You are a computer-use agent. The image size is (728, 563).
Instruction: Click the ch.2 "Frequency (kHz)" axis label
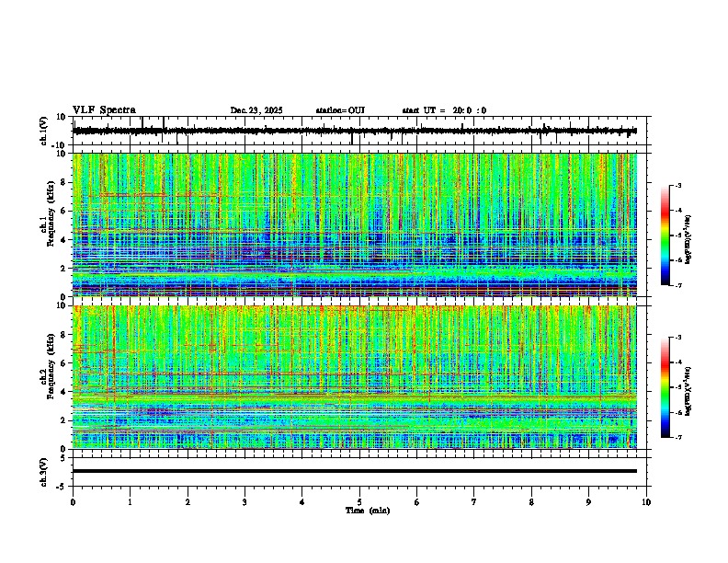[51, 366]
